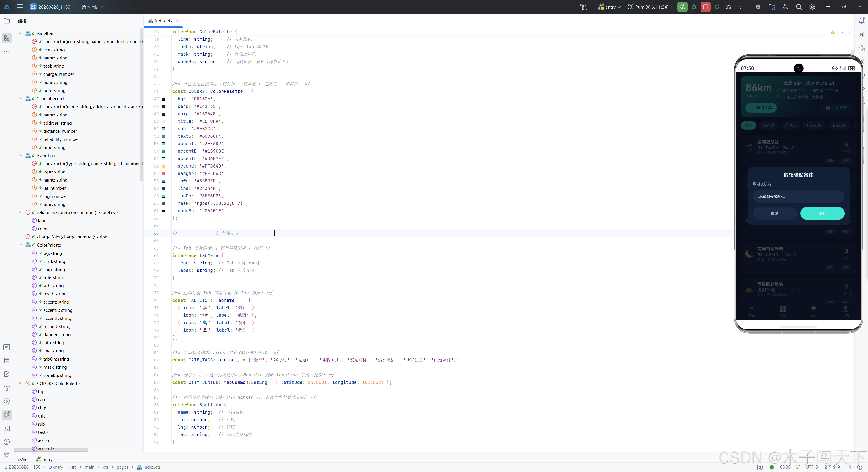868x472 pixels.
Task: Click the 65:36 cursor position indicator
Action: click(785, 467)
